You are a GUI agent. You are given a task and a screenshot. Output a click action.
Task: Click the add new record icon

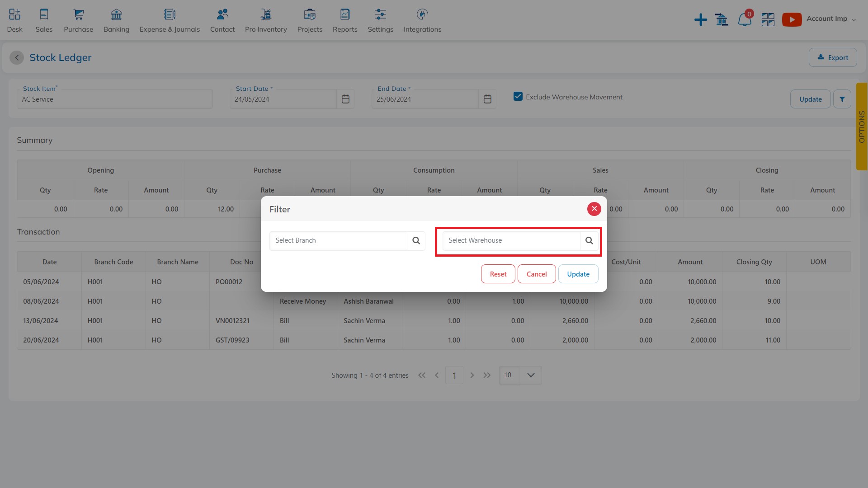(700, 19)
